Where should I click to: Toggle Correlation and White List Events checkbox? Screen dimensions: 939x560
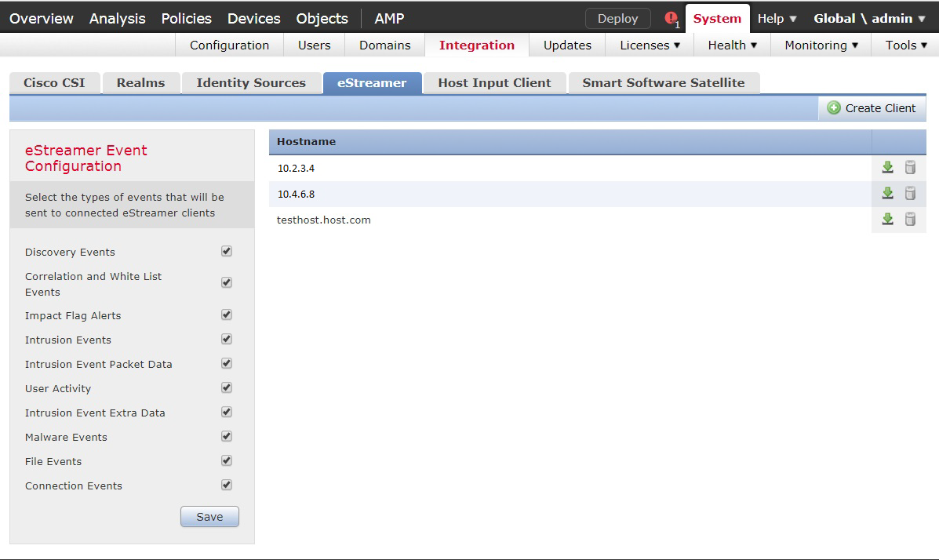coord(227,282)
